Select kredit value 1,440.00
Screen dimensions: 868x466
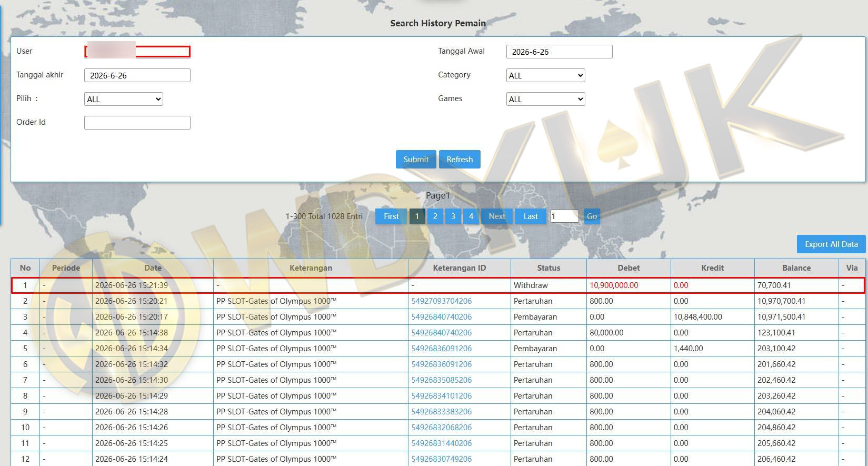(689, 349)
